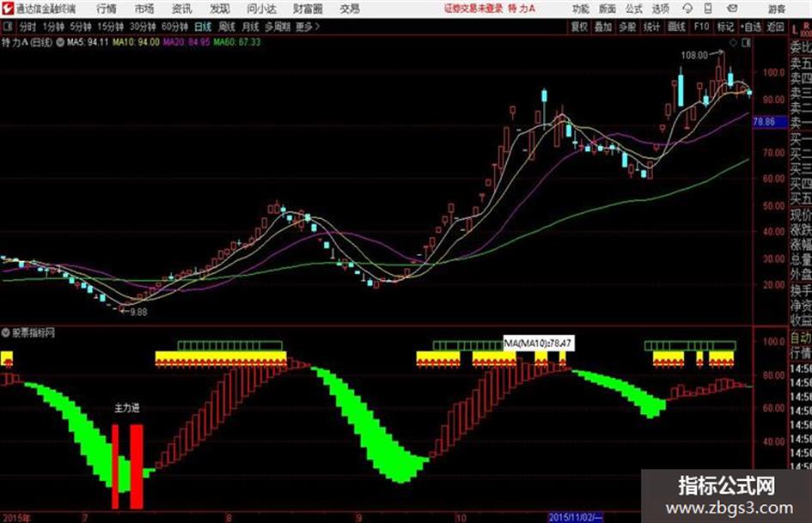
Task: Click the MA20: 84.95 label
Action: coord(187,42)
